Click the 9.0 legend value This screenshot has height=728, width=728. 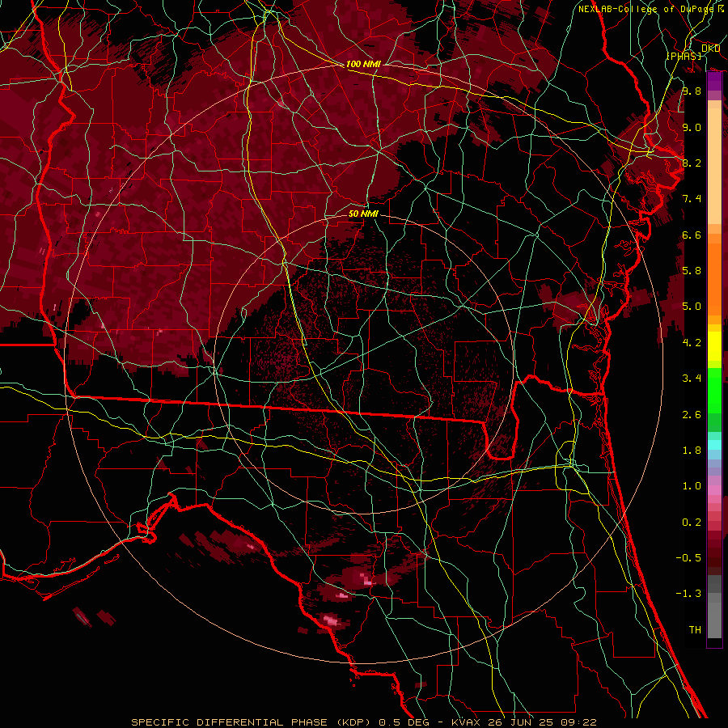tap(692, 127)
